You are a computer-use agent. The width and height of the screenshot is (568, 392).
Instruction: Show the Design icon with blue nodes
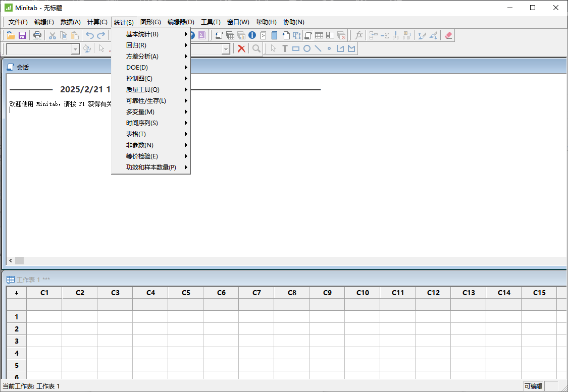[x=297, y=35]
